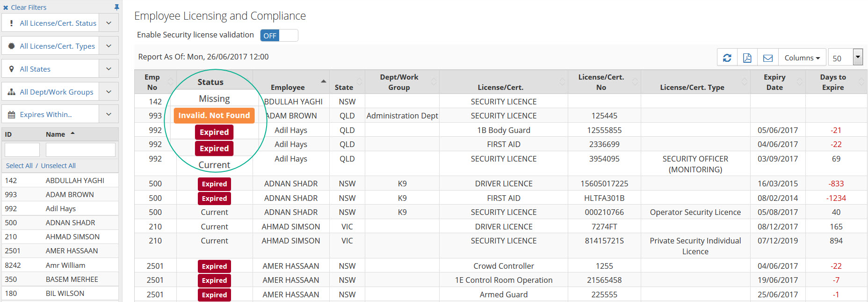Click Administration Dept cell
Image resolution: width=868 pixels, height=302 pixels.
click(x=402, y=116)
